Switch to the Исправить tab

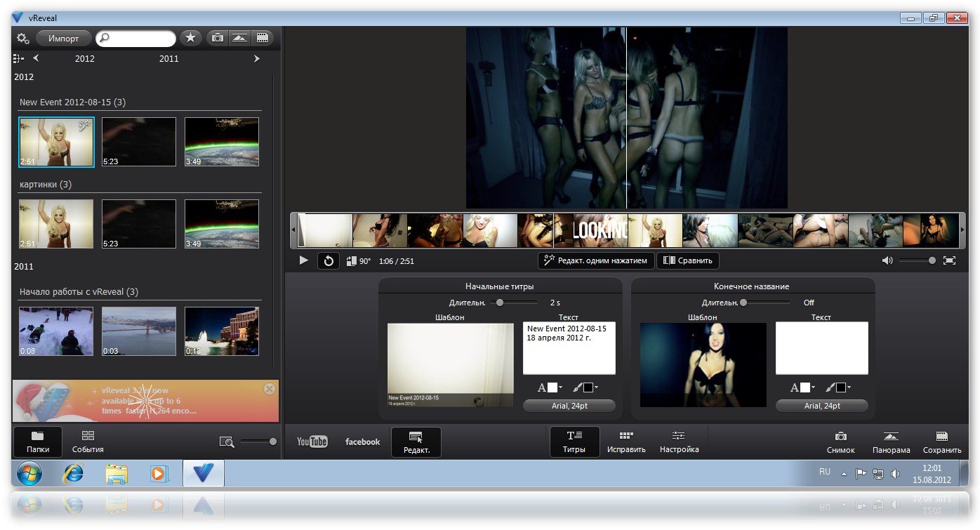(x=626, y=442)
